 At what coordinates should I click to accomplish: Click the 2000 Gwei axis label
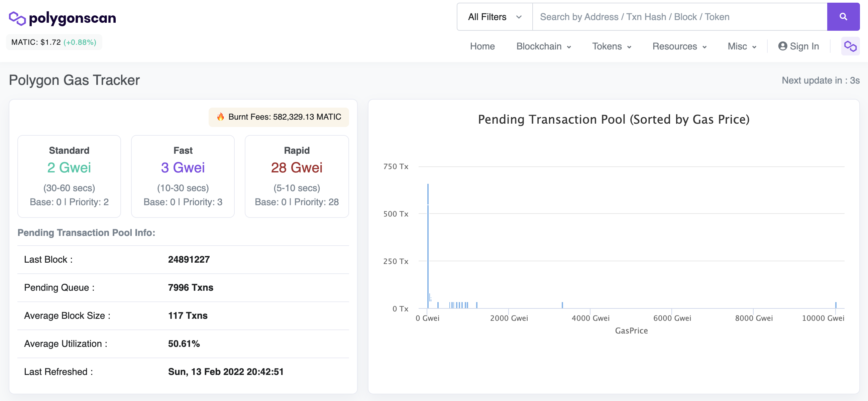[509, 318]
